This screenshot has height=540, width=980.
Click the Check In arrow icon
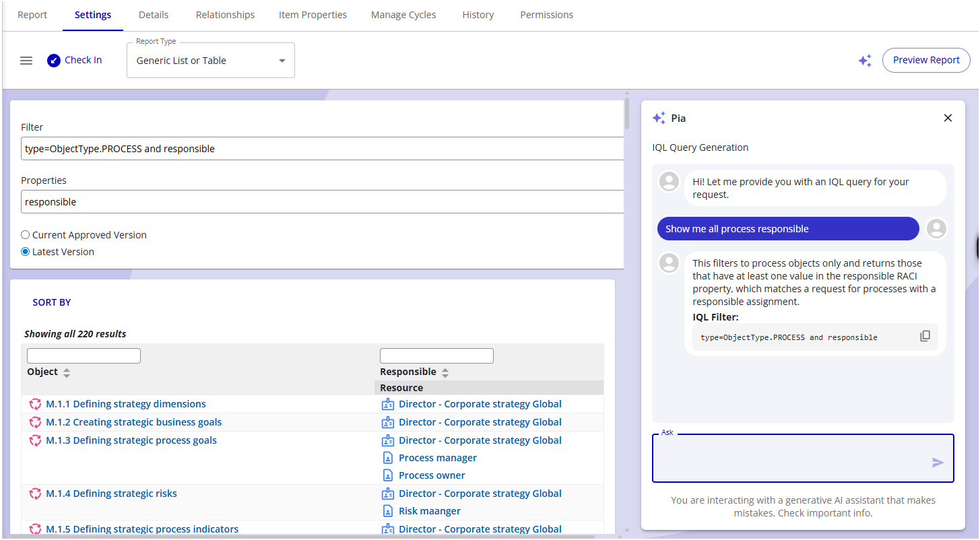[54, 61]
